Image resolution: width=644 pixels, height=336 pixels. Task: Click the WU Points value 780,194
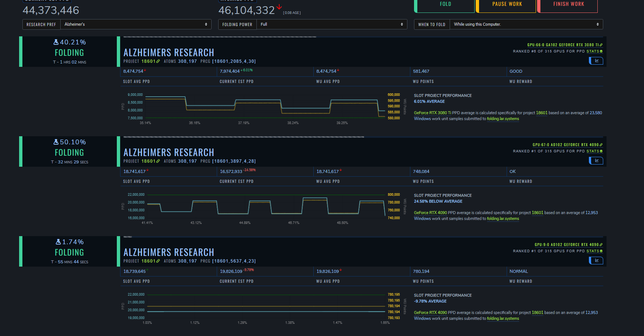(x=421, y=271)
